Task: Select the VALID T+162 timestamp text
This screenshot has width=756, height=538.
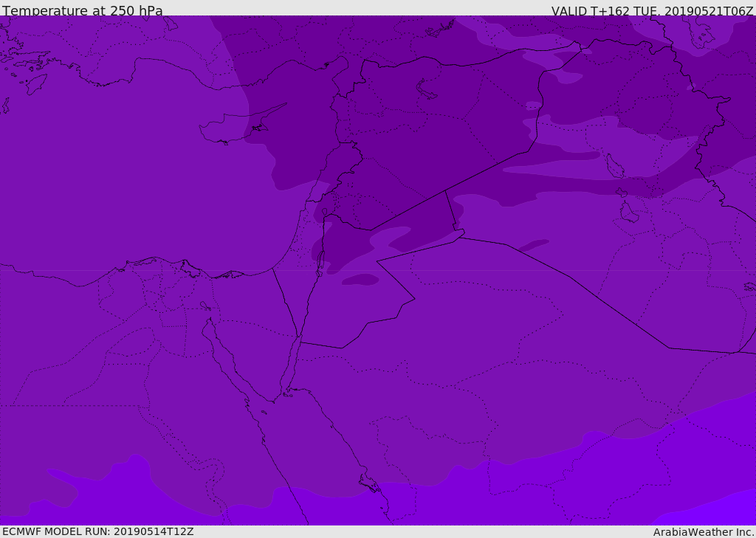Action: tap(652, 11)
